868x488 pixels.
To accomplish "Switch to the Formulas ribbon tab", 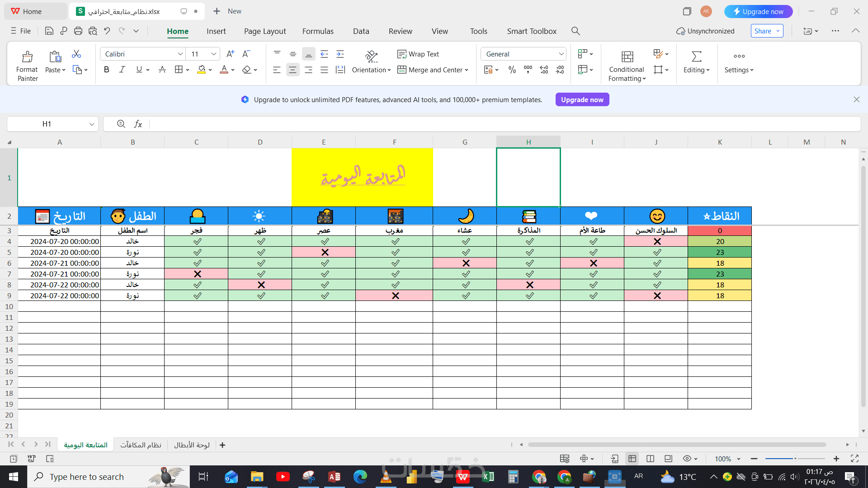I will point(318,31).
